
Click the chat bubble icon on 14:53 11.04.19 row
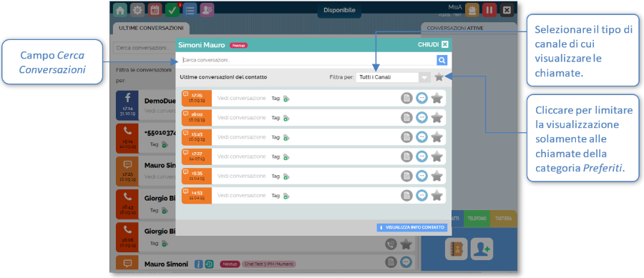tap(421, 196)
